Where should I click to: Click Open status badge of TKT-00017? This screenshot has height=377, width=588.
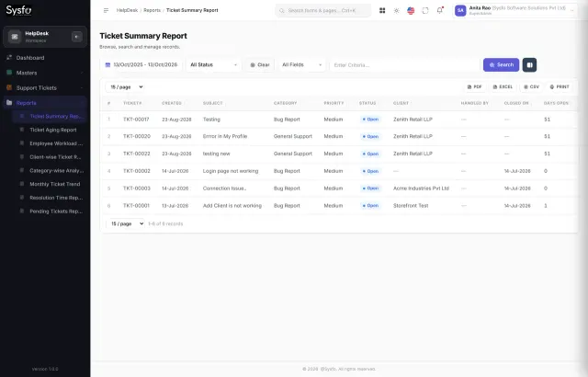click(370, 120)
